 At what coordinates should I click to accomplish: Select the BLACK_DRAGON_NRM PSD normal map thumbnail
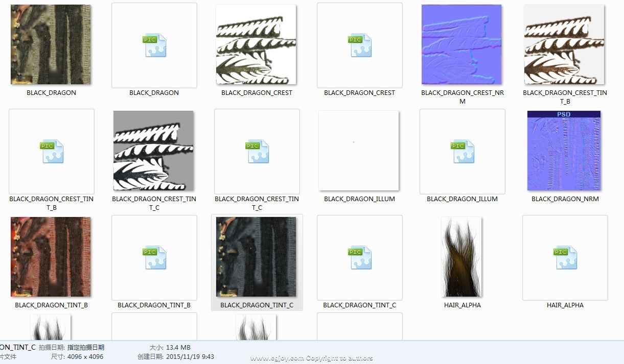(x=564, y=151)
